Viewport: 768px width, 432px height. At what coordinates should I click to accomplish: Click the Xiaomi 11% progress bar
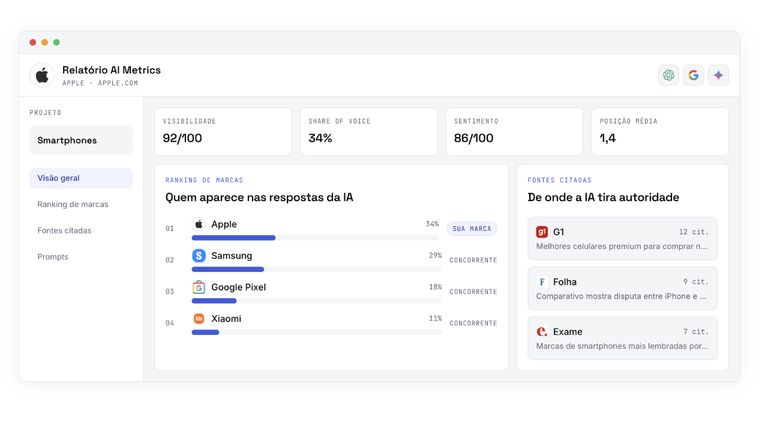tap(317, 332)
